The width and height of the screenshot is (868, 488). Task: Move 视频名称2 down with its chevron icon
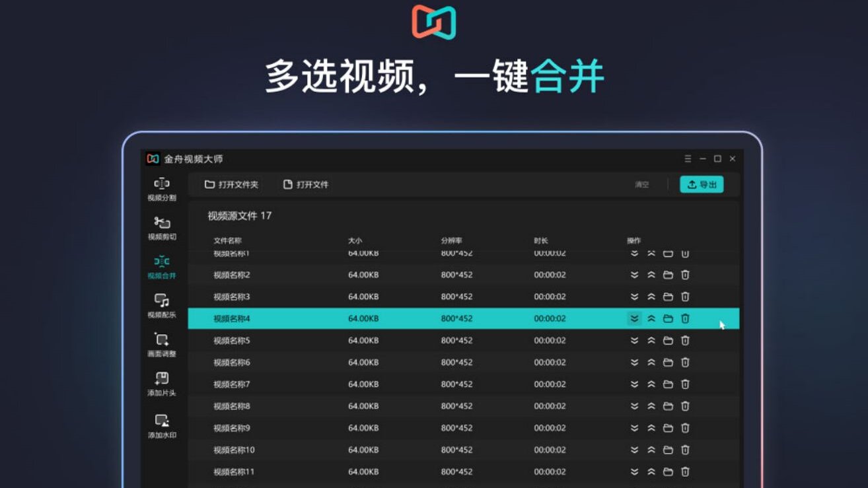[x=633, y=275]
